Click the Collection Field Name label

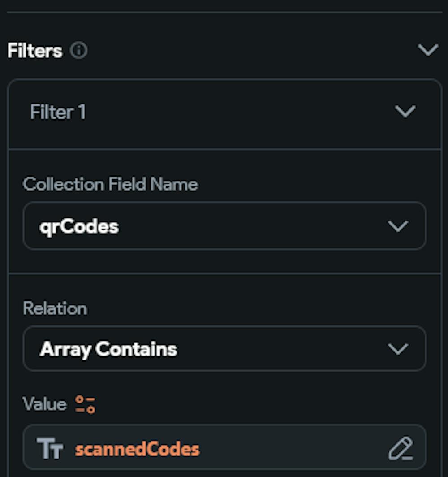tap(110, 184)
